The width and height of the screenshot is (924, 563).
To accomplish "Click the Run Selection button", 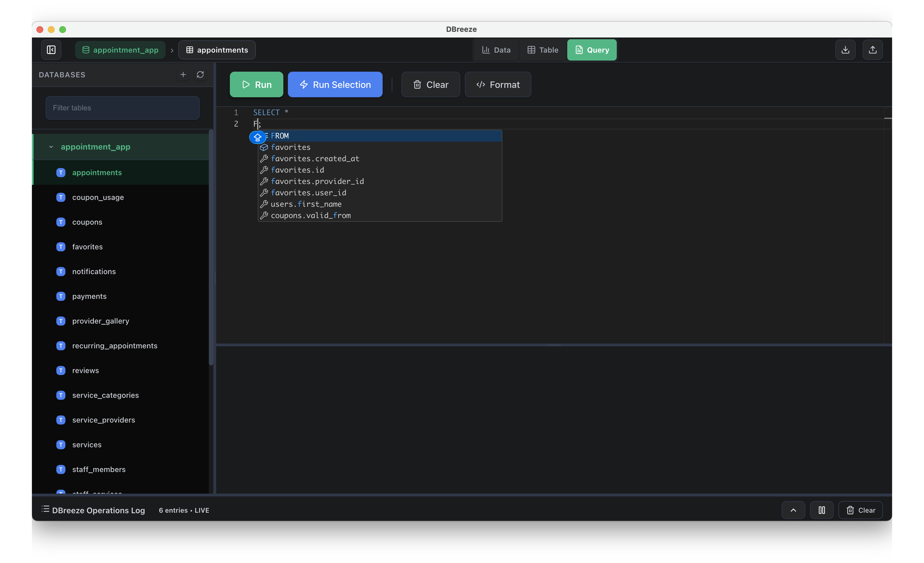I will pyautogui.click(x=335, y=85).
